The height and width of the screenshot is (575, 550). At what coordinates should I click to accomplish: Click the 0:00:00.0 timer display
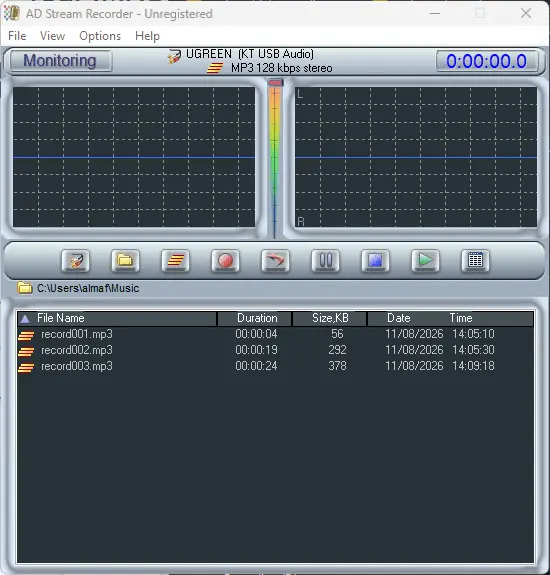487,61
